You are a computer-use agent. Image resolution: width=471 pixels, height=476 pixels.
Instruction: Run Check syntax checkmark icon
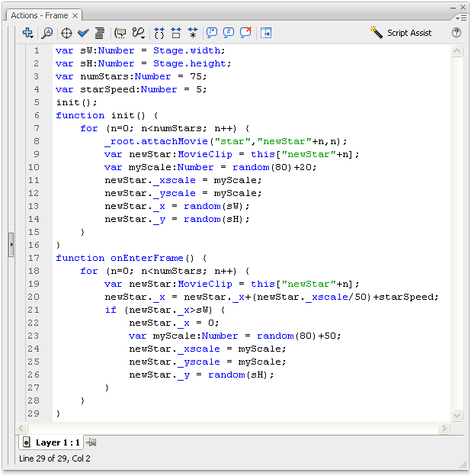tap(83, 33)
